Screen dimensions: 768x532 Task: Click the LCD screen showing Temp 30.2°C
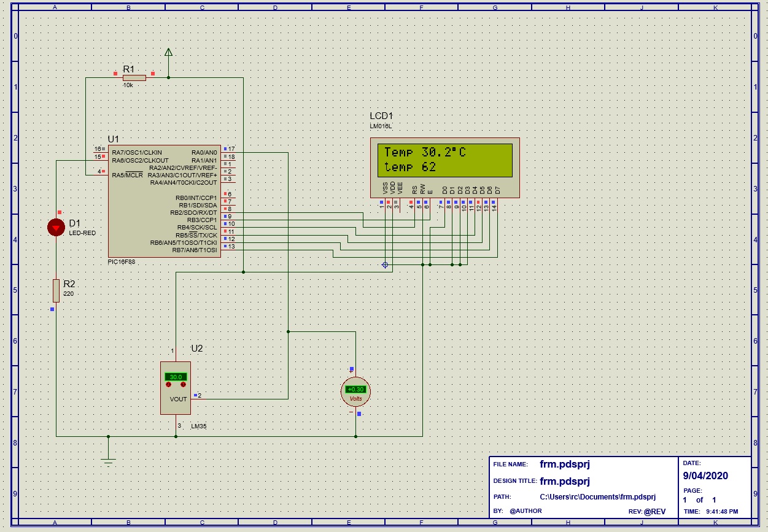point(444,160)
